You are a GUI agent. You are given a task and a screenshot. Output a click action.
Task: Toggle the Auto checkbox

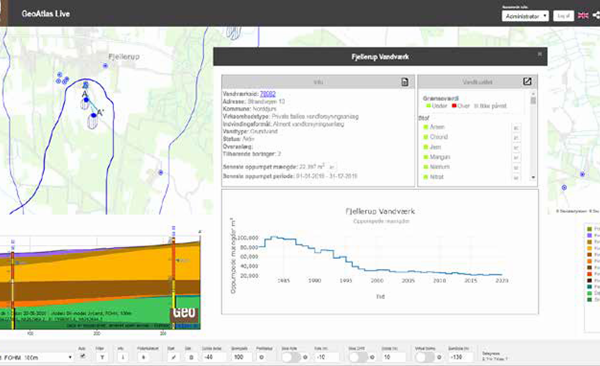[82, 356]
